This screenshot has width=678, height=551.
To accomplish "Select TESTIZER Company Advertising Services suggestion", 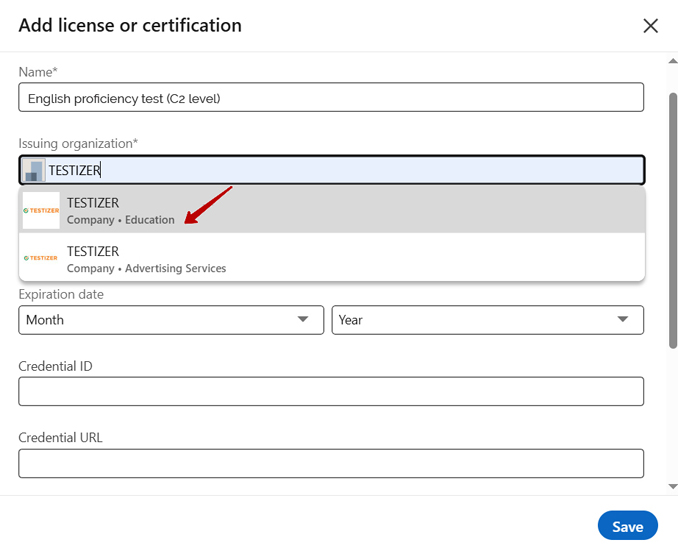I will tap(332, 259).
